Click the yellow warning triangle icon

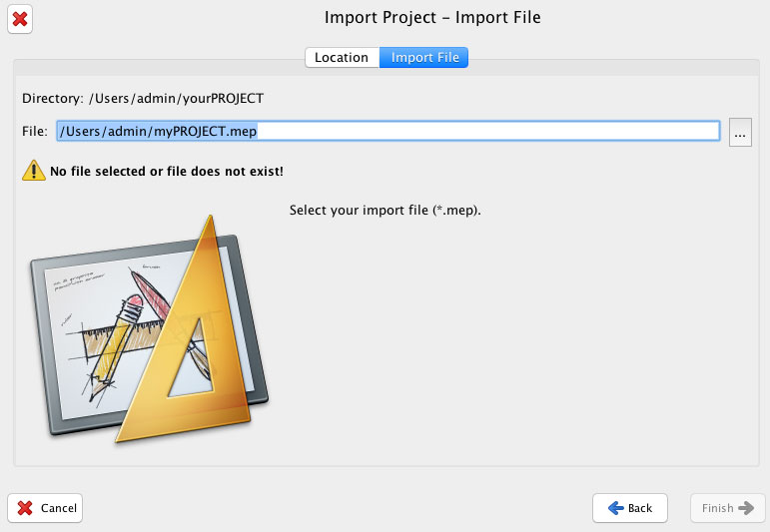[34, 171]
